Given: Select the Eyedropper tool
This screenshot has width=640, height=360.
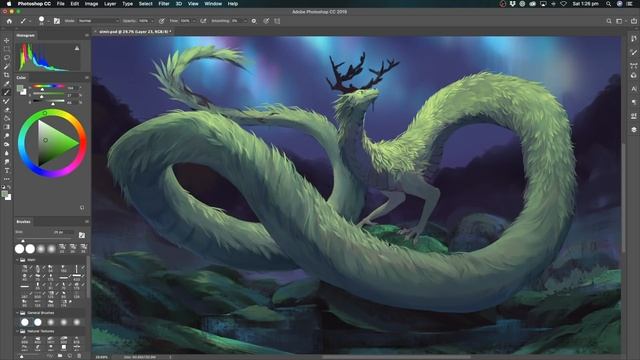Looking at the screenshot, I should click(x=7, y=84).
